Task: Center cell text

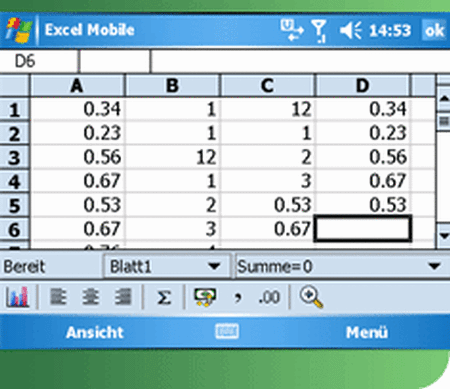Action: (x=91, y=297)
